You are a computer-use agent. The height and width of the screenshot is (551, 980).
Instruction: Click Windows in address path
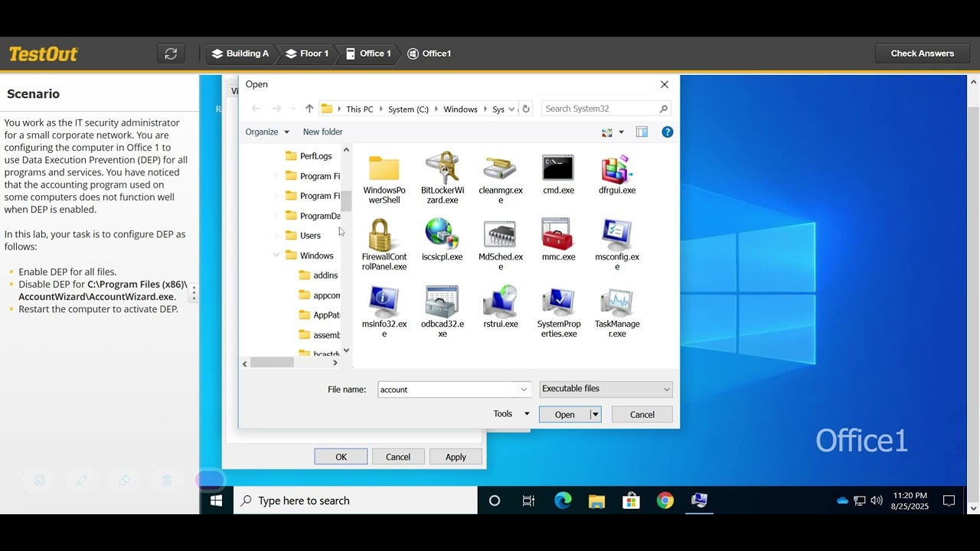tap(460, 109)
